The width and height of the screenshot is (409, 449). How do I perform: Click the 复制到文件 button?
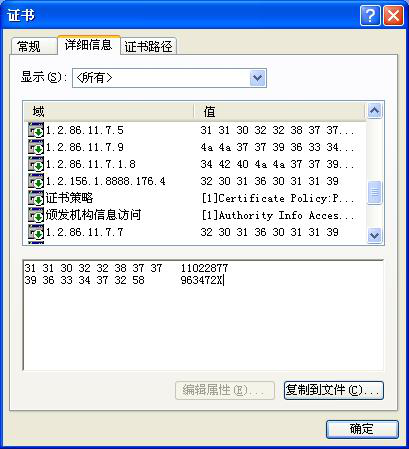334,390
